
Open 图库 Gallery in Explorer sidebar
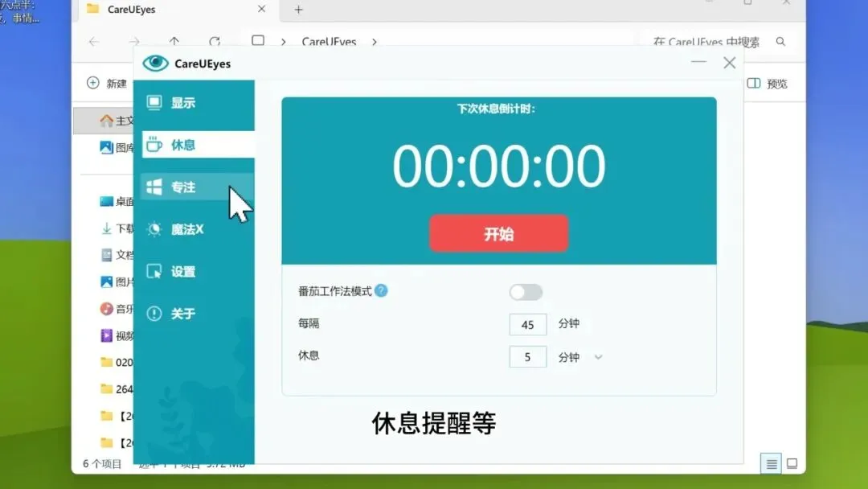117,147
